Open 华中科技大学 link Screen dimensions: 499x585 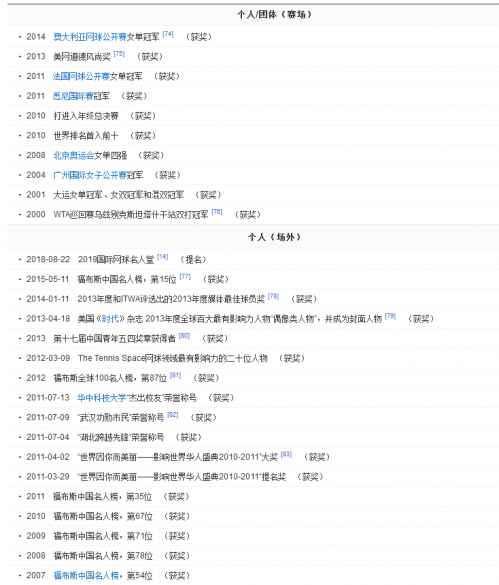coord(102,398)
